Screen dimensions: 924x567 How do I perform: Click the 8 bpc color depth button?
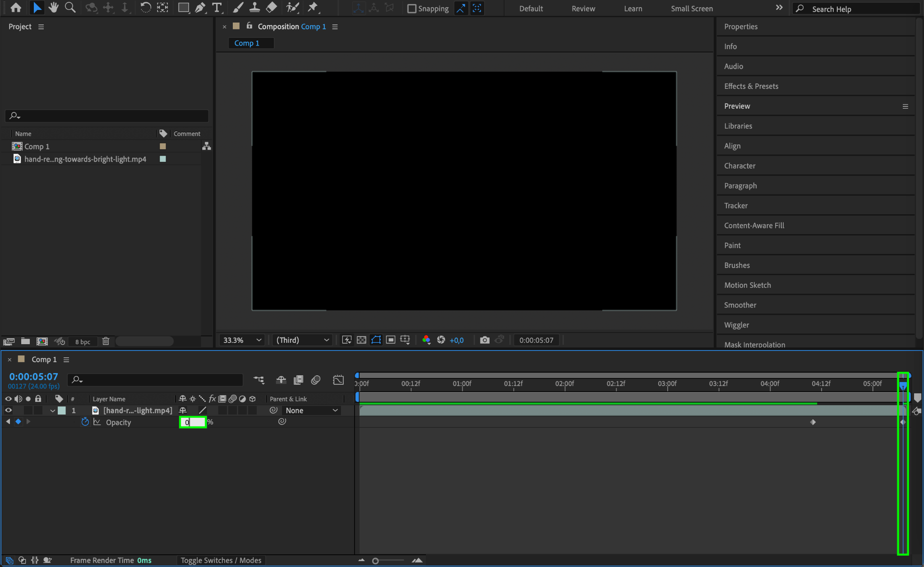[83, 342]
